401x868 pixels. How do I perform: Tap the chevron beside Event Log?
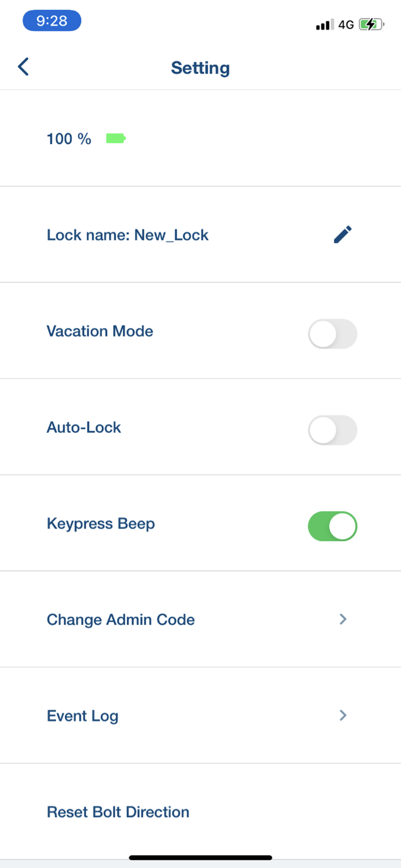(343, 715)
